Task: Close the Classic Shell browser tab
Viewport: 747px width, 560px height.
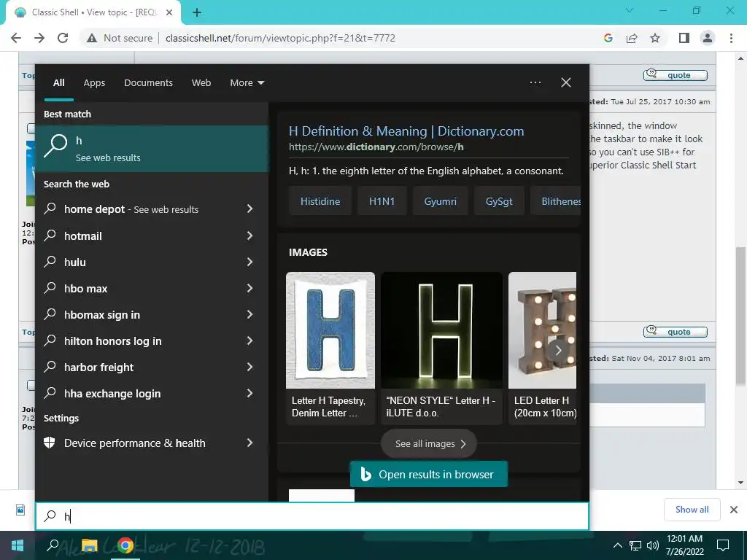Action: point(169,12)
